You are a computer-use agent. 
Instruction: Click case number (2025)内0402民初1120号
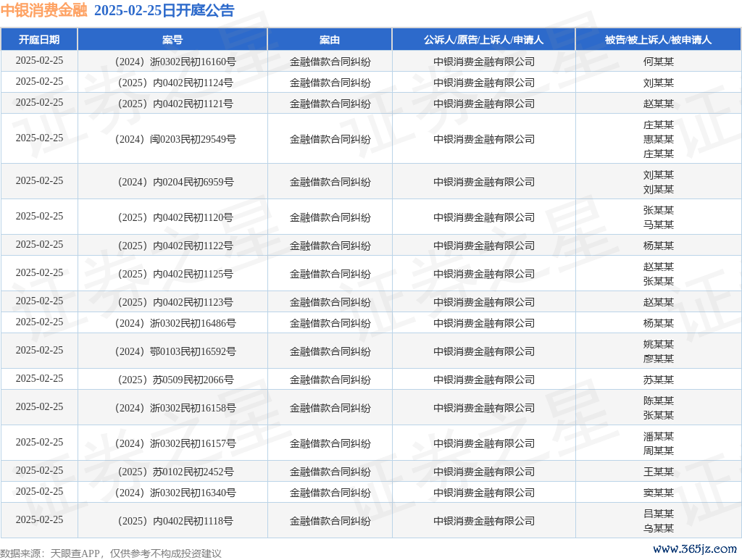tap(175, 217)
